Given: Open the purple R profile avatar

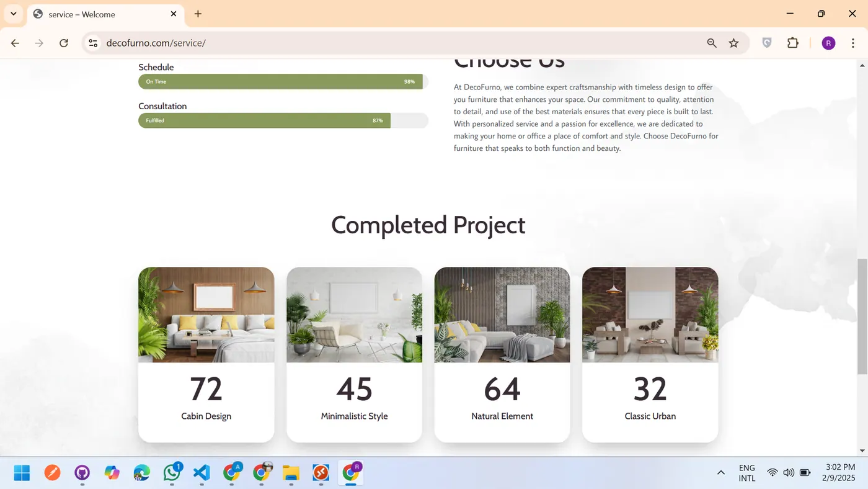Looking at the screenshot, I should (828, 43).
